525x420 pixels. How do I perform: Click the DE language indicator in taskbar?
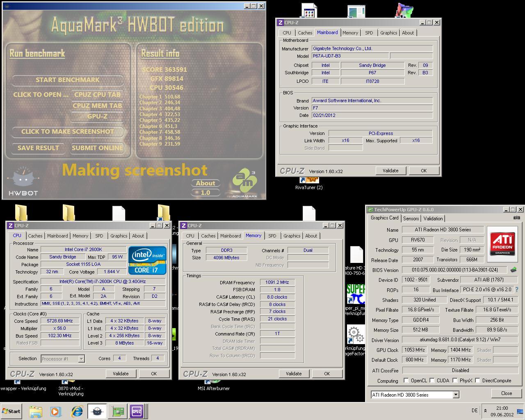click(475, 411)
